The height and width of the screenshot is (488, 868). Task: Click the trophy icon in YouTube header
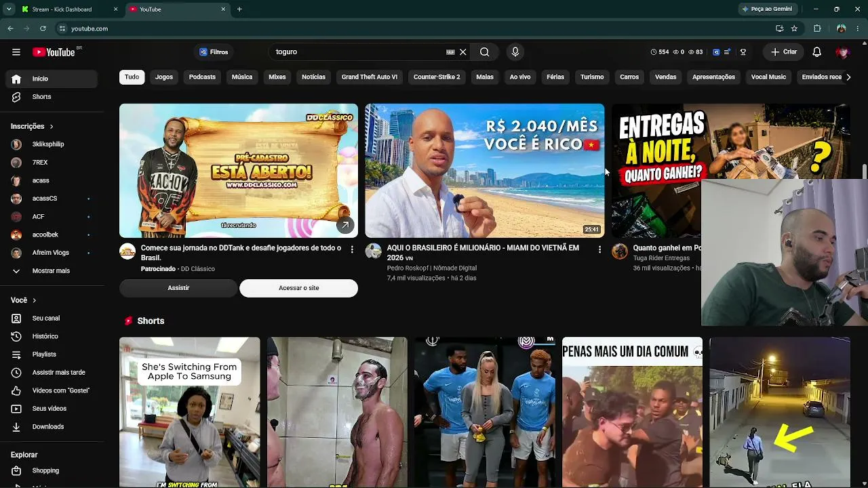(743, 52)
